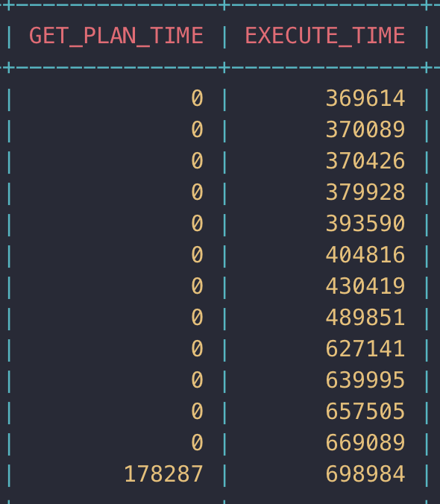This screenshot has height=504, width=440.
Task: Click the zero beside 404816
Action: (197, 255)
